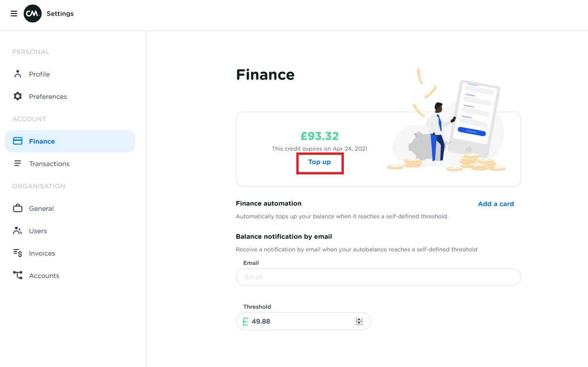Click the Threshold stepper arrows
The image size is (588, 367).
coord(359,321)
